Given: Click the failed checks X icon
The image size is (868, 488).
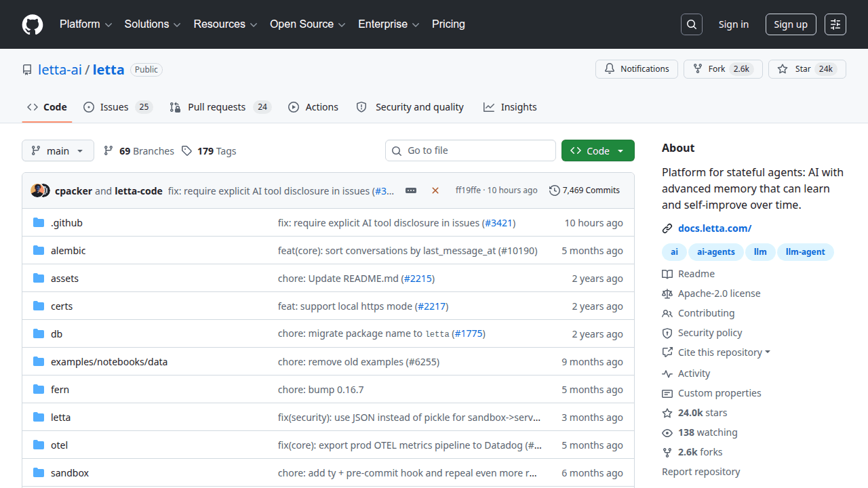Looking at the screenshot, I should [x=435, y=190].
